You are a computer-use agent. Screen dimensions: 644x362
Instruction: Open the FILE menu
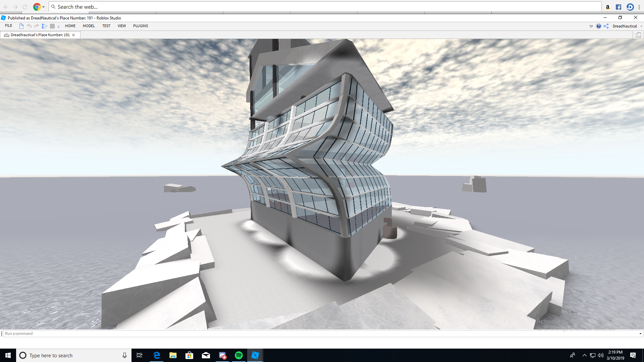pyautogui.click(x=8, y=25)
